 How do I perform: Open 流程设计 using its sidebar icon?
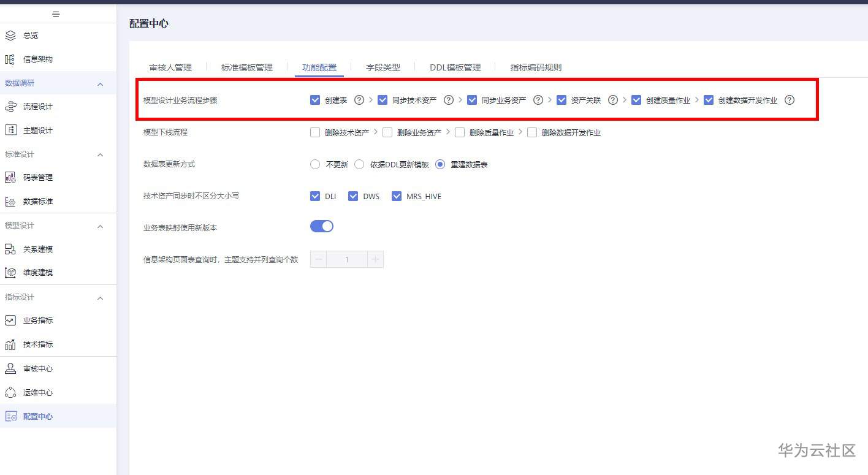10,107
